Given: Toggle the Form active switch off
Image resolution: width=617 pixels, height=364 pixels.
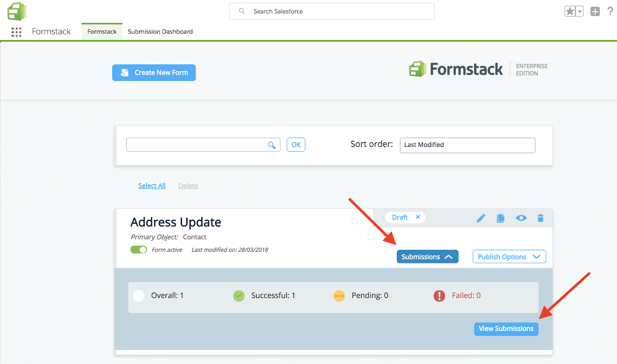Looking at the screenshot, I should point(138,249).
